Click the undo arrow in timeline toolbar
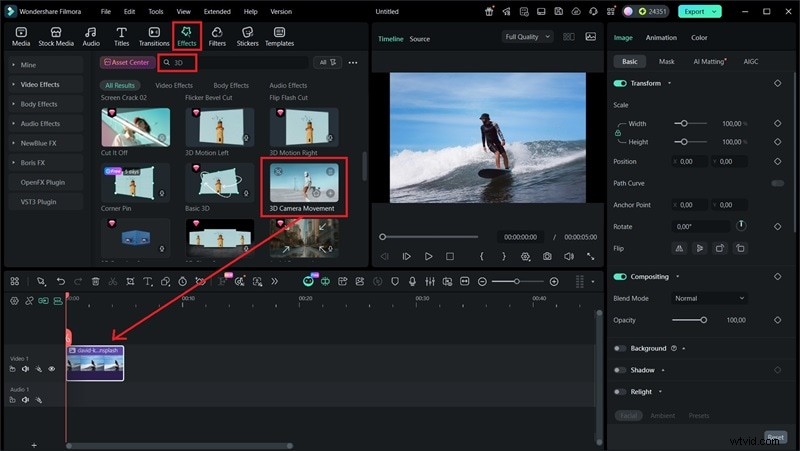This screenshot has width=800, height=451. (60, 282)
